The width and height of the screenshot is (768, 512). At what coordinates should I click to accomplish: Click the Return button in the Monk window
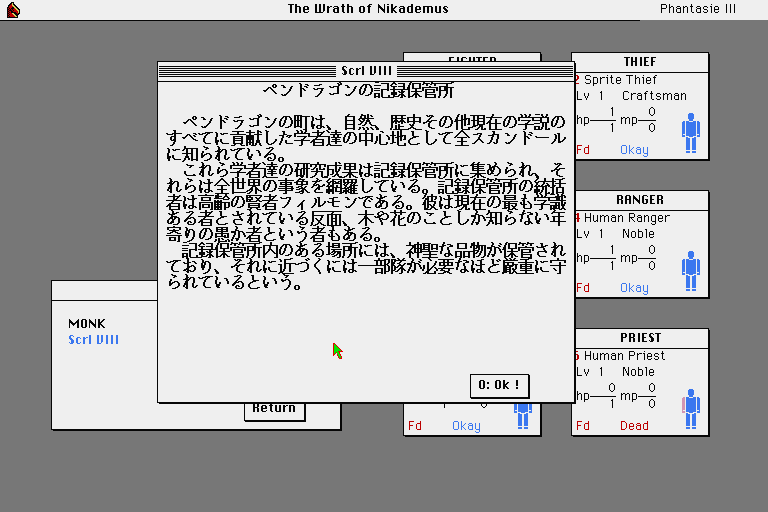coord(274,411)
